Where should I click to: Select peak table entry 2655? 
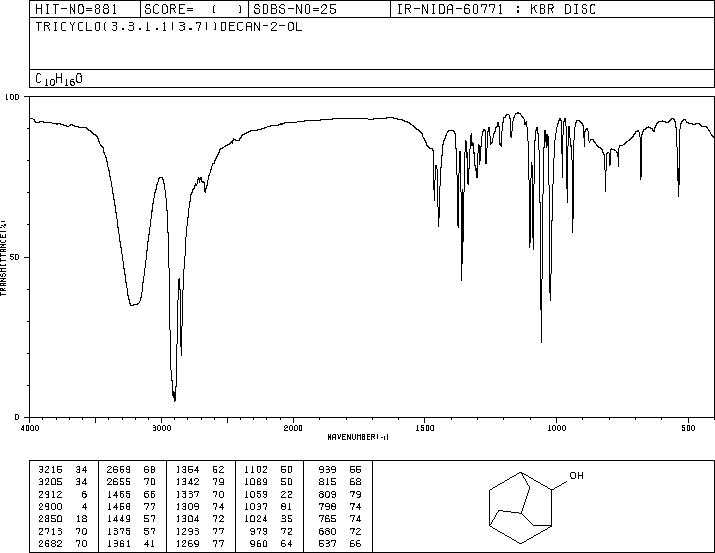coord(119,482)
